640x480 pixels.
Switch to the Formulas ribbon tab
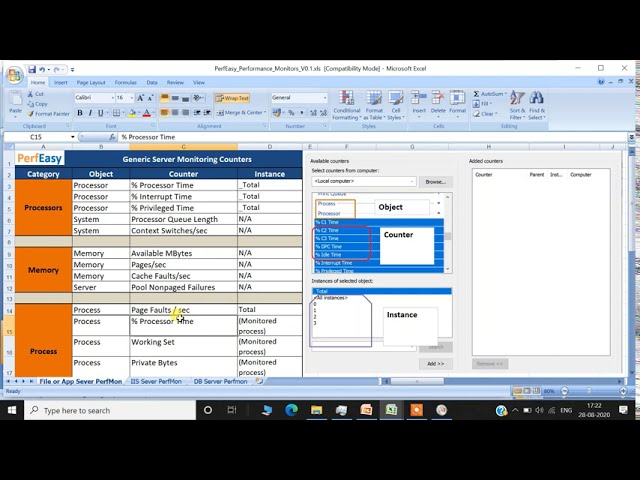[126, 82]
